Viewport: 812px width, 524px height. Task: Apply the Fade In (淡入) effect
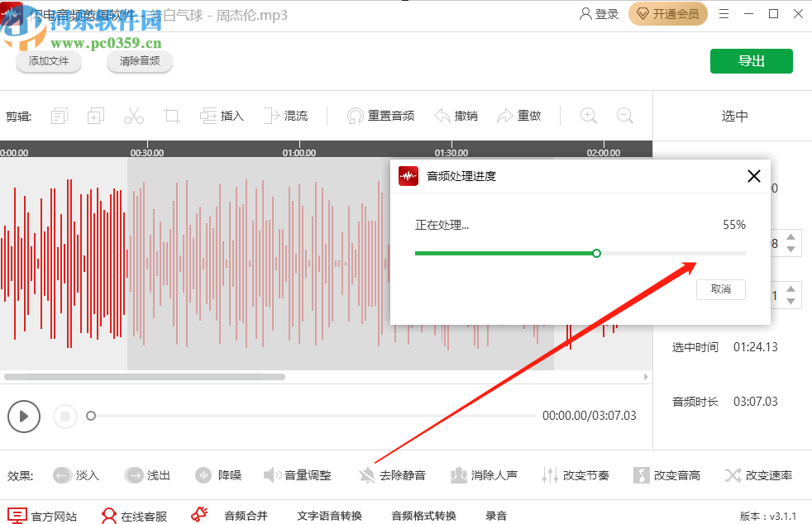pos(76,475)
